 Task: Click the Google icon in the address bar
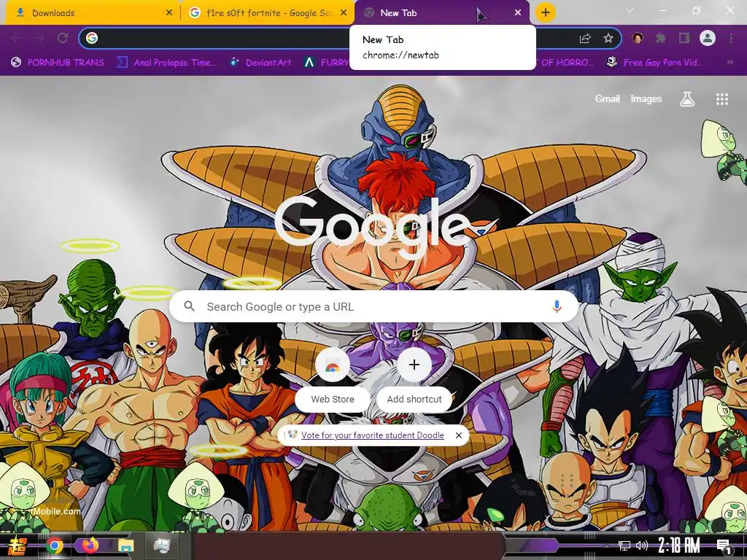point(92,38)
